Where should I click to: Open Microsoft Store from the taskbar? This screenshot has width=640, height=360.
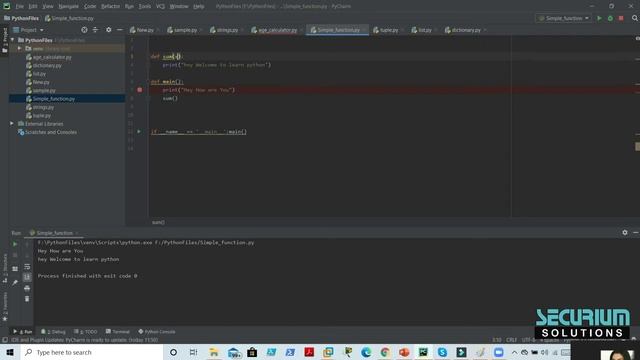pos(252,352)
